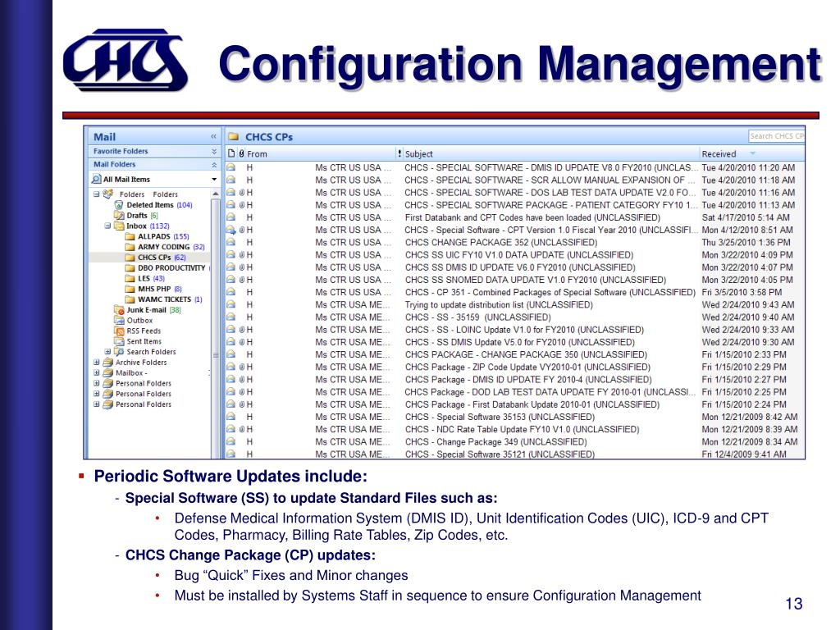Image resolution: width=840 pixels, height=630 pixels.
Task: Collapse the Mail Folders section
Action: point(214,164)
